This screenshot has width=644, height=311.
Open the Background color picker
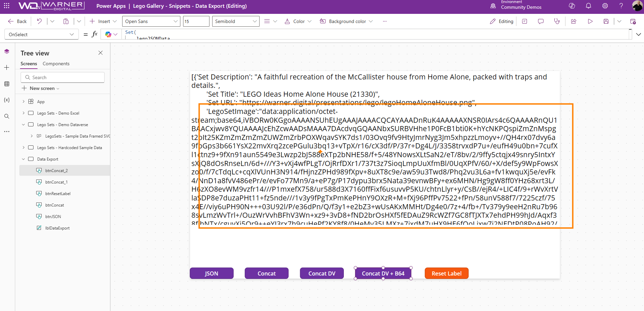pos(346,21)
